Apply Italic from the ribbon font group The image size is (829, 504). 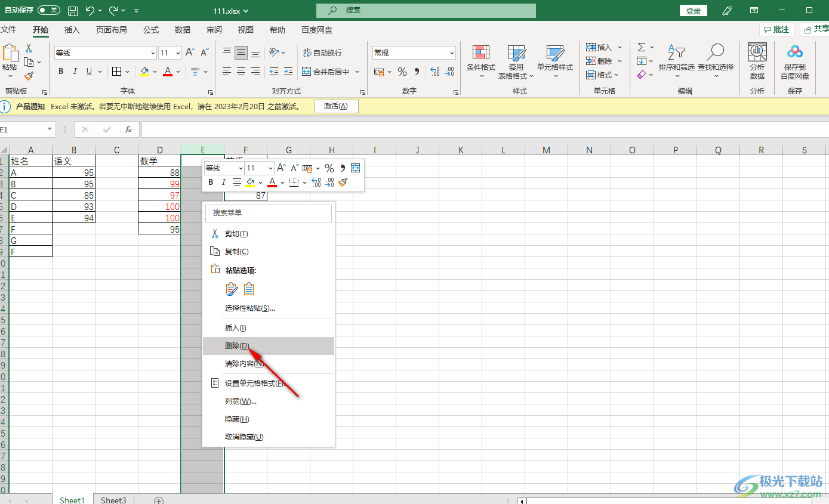coord(75,72)
